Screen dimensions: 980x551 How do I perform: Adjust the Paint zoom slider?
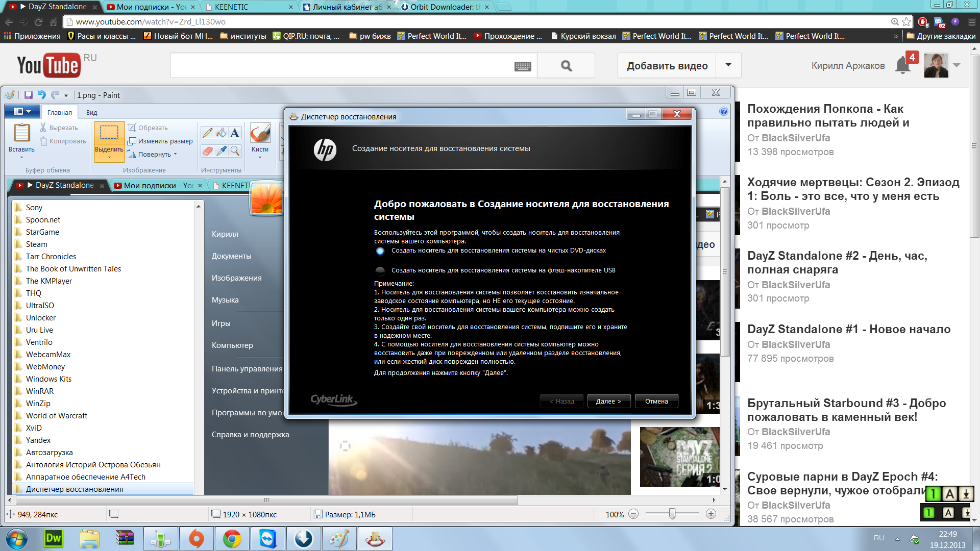(x=672, y=514)
